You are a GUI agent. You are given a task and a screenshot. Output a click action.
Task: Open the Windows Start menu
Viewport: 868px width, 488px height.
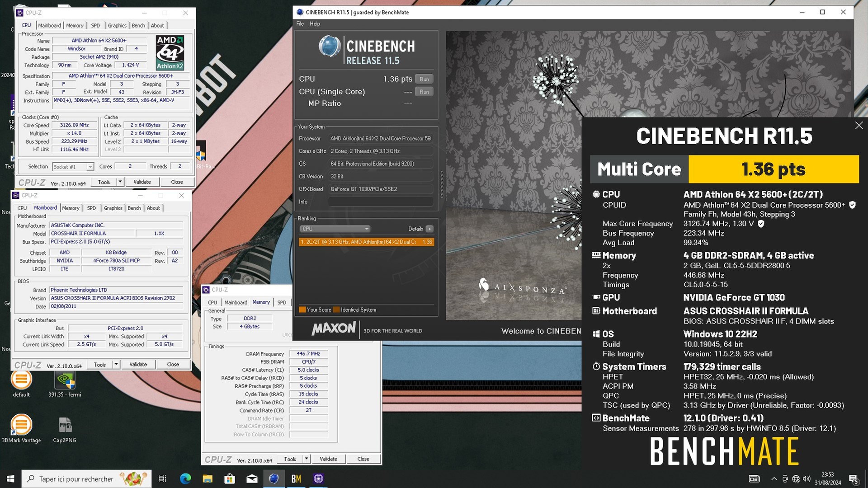click(10, 479)
